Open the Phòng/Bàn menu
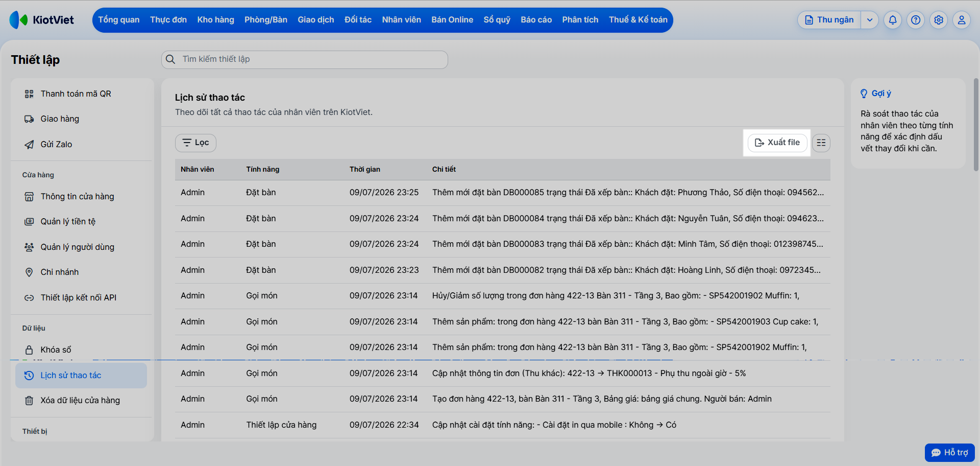Viewport: 980px width, 466px height. [x=266, y=20]
